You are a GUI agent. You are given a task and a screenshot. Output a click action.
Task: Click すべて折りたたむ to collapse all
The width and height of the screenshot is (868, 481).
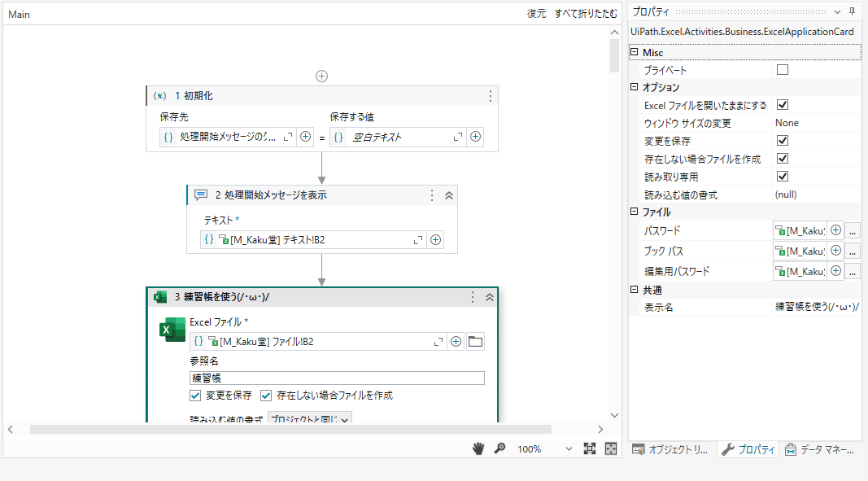pyautogui.click(x=586, y=13)
